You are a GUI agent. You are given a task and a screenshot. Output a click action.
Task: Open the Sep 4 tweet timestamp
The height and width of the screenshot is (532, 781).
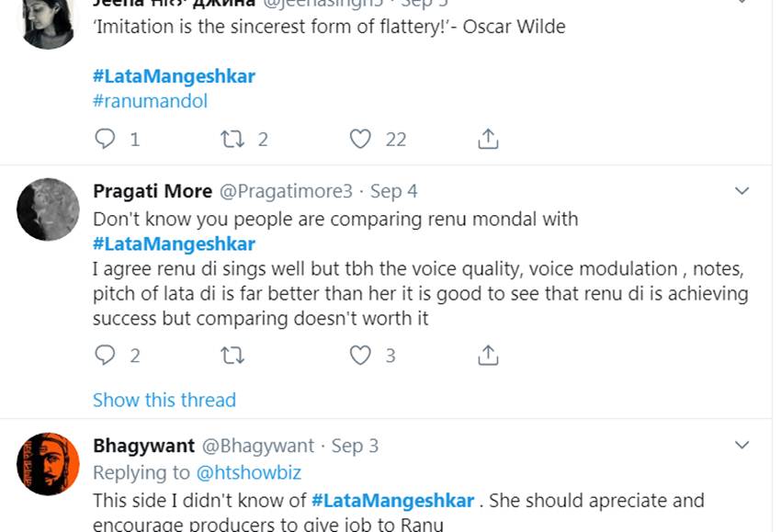tap(393, 191)
